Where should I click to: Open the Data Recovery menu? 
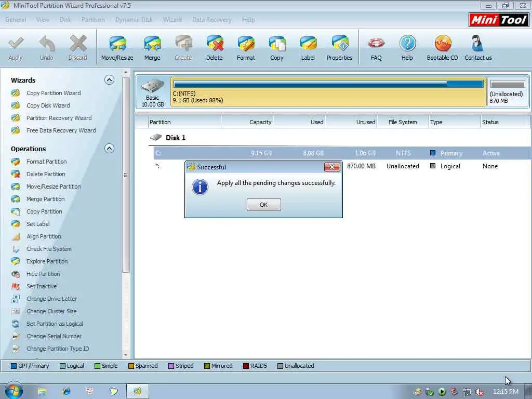(x=212, y=20)
